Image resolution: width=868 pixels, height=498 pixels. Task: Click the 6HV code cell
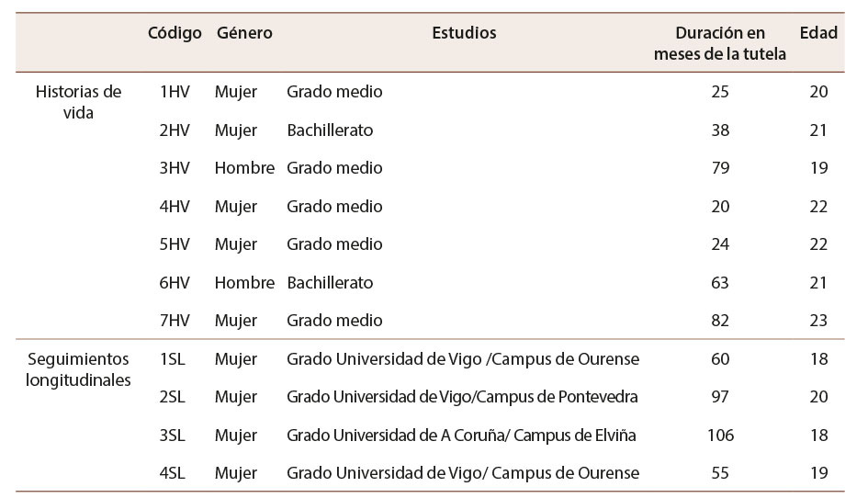(x=174, y=282)
